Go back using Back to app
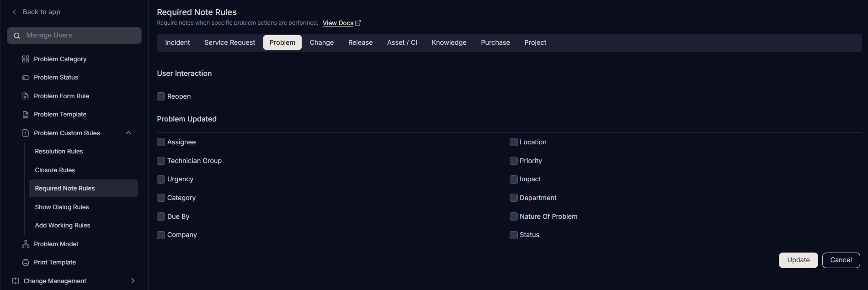The image size is (868, 290). pos(42,12)
